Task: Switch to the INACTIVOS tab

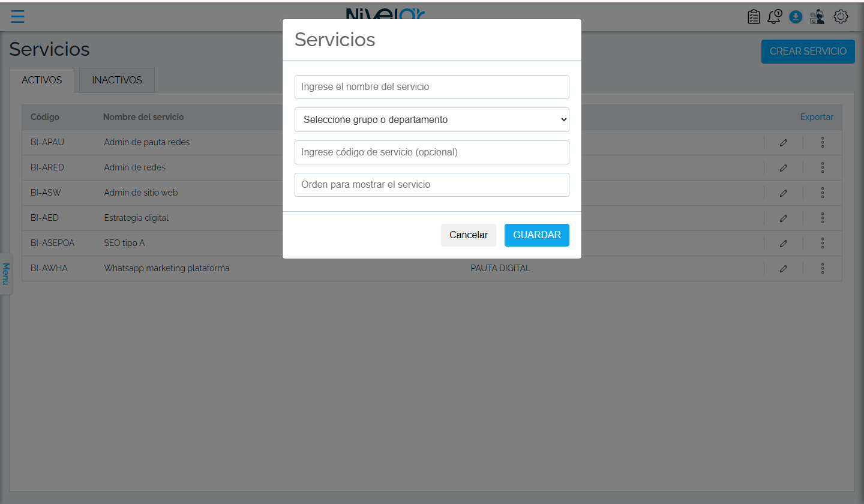Action: pos(117,80)
